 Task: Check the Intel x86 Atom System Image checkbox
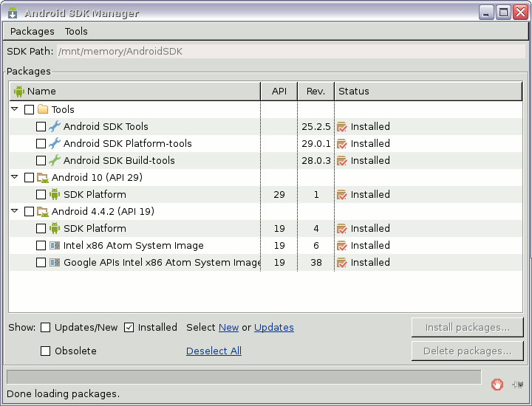[x=41, y=245]
